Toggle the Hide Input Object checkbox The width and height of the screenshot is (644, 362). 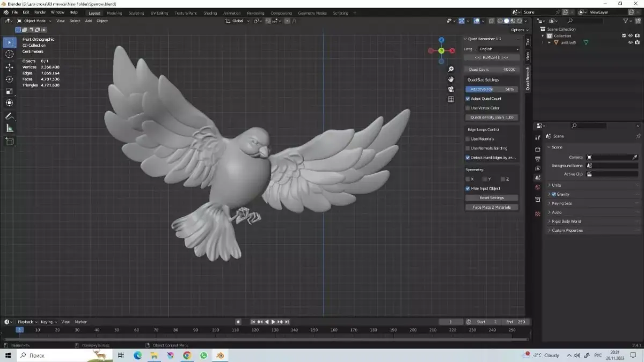tap(468, 189)
